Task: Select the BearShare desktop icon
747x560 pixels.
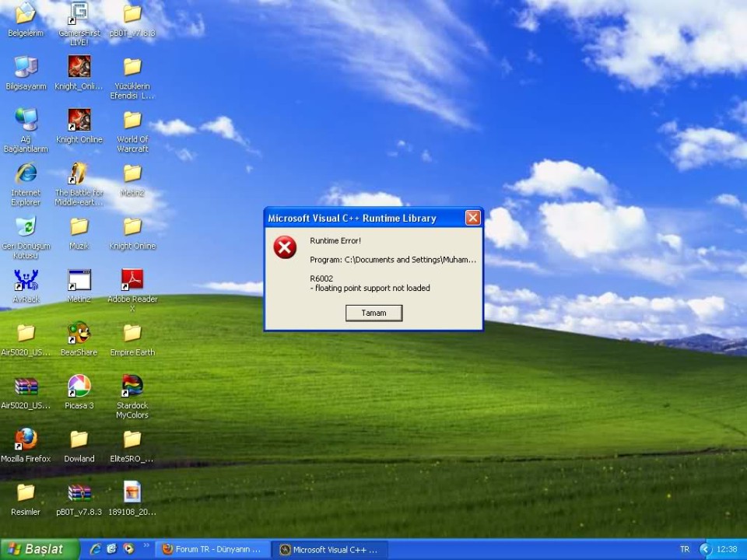Action: coord(79,338)
